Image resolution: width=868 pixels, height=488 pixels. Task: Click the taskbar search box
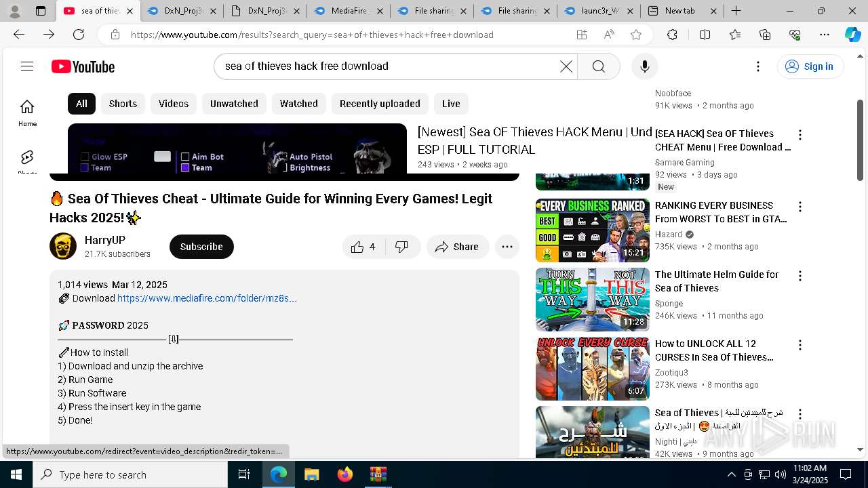point(130,474)
